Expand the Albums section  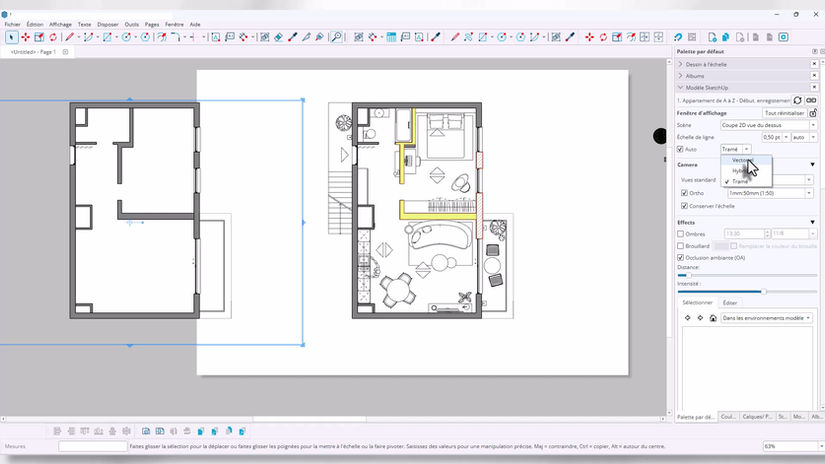point(680,76)
